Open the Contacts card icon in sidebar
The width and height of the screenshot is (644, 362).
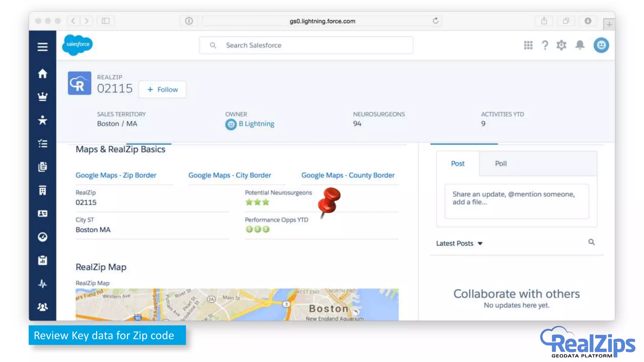coord(42,213)
